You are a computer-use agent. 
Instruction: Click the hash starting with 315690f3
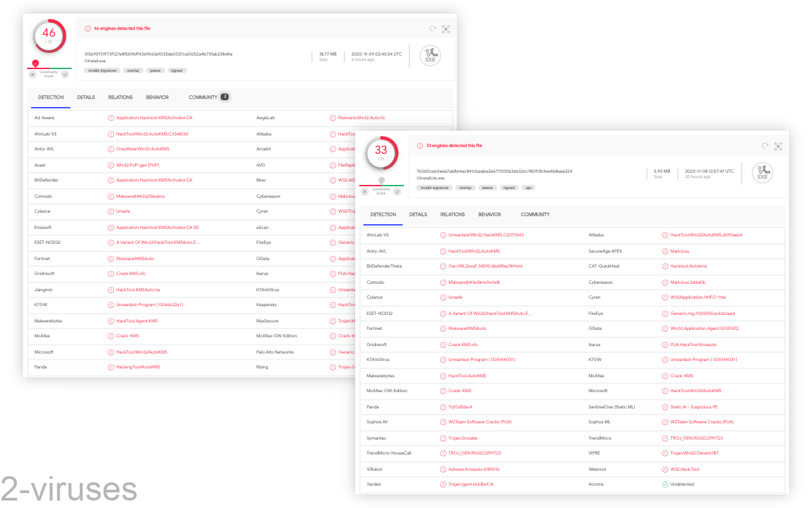click(158, 54)
